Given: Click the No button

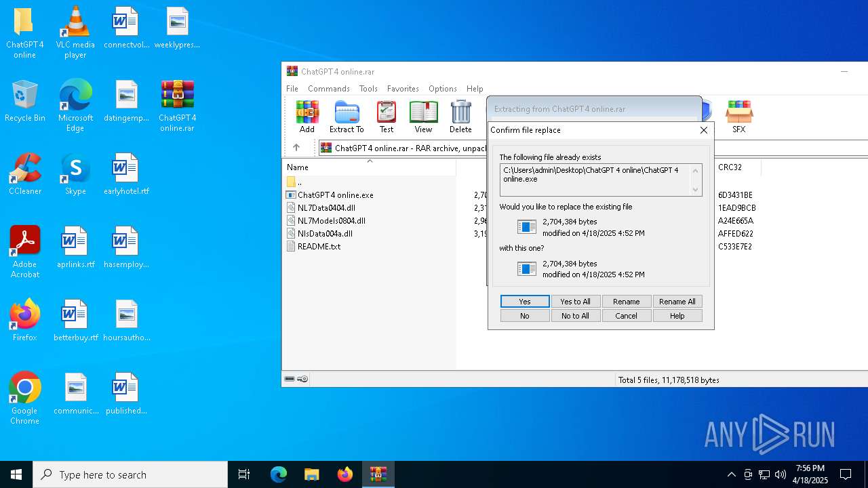Looking at the screenshot, I should click(x=525, y=316).
